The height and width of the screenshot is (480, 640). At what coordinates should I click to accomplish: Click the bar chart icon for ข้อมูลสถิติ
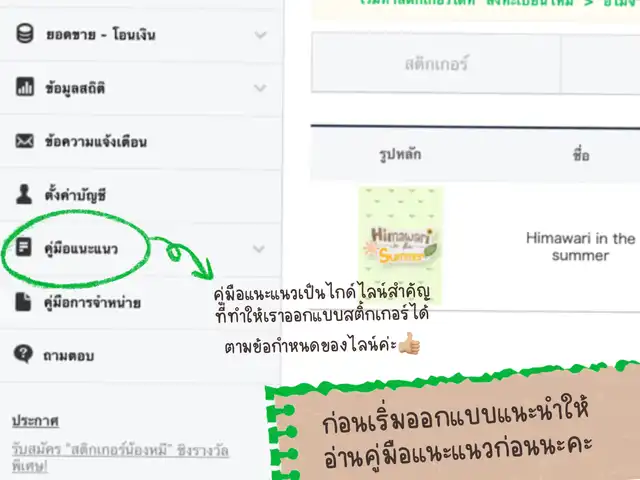pos(25,87)
